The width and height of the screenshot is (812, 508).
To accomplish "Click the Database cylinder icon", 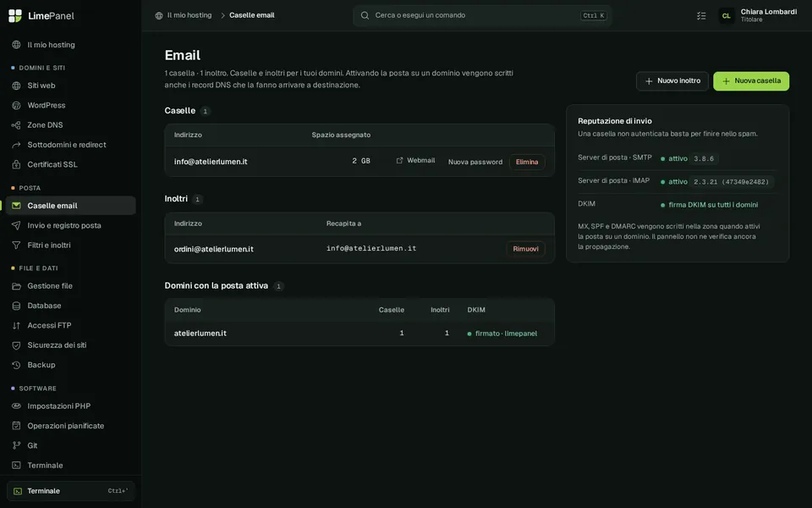I will (16, 306).
